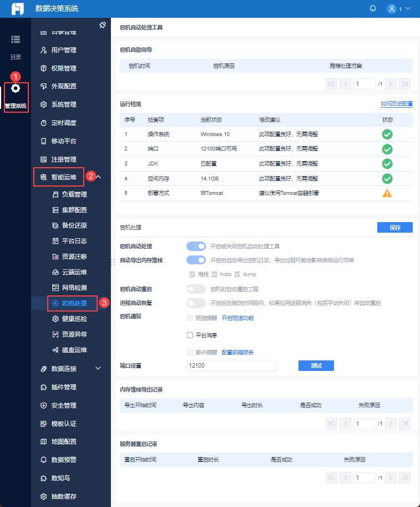
Task: Check the 短信提醒 checkbox
Action: click(x=190, y=318)
